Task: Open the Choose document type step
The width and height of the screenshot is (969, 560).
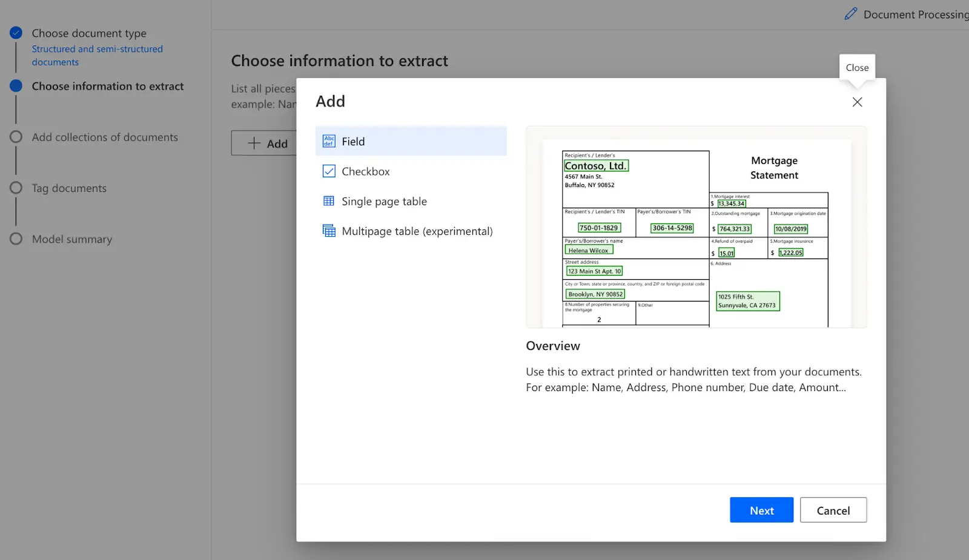Action: click(x=89, y=33)
